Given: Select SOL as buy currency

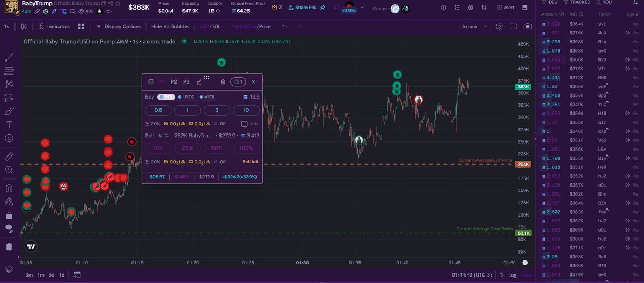Looking at the screenshot, I should tap(166, 97).
